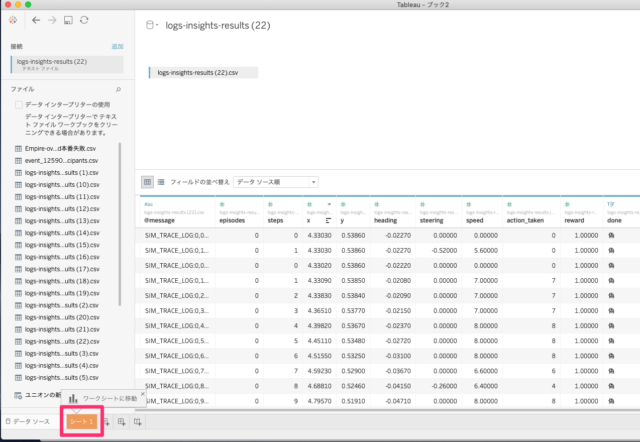The width and height of the screenshot is (640, 442).
Task: Close the ワークシートに移動 tooltip with its x
Action: (142, 394)
